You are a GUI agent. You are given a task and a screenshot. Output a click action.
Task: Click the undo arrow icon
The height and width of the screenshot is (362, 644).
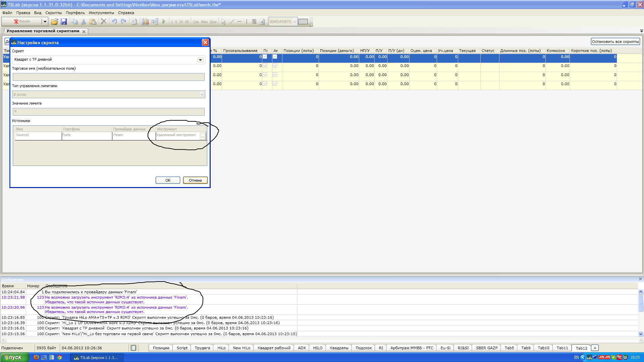[114, 22]
